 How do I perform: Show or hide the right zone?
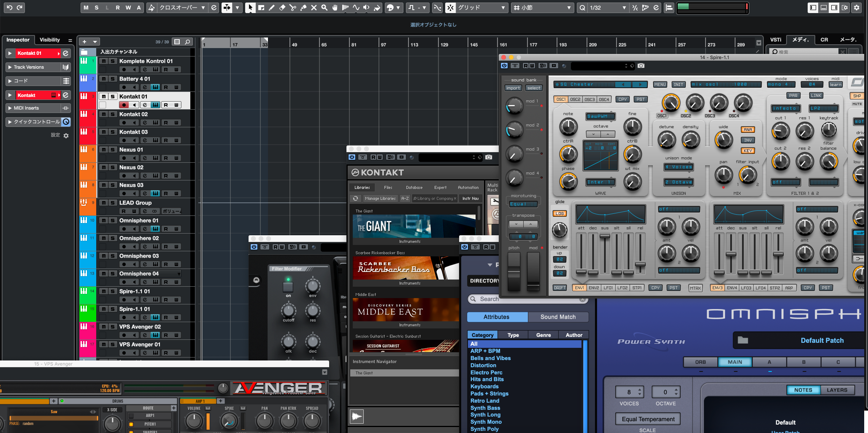[x=834, y=8]
